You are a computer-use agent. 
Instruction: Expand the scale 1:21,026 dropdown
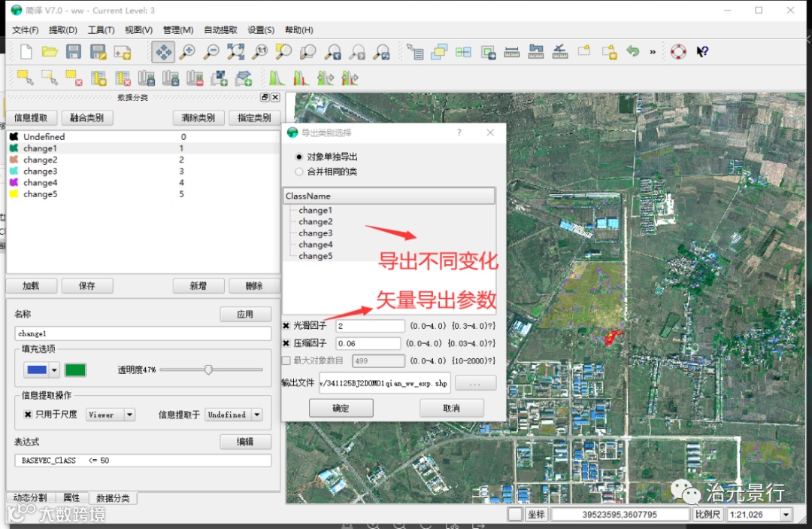coord(786,515)
